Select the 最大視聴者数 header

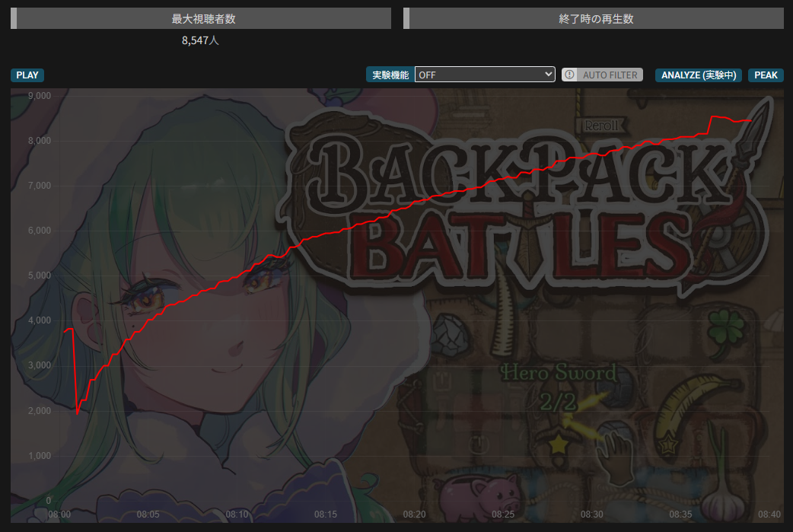click(201, 19)
